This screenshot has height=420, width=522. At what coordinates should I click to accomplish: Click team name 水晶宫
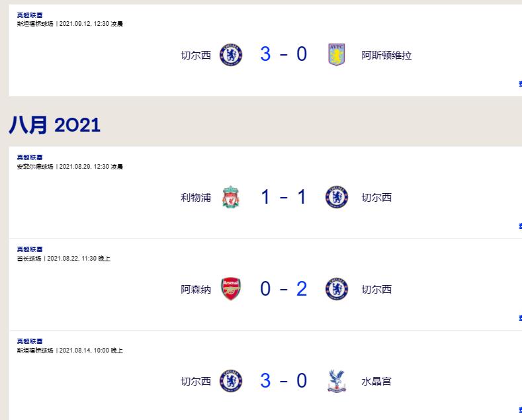[x=376, y=381]
